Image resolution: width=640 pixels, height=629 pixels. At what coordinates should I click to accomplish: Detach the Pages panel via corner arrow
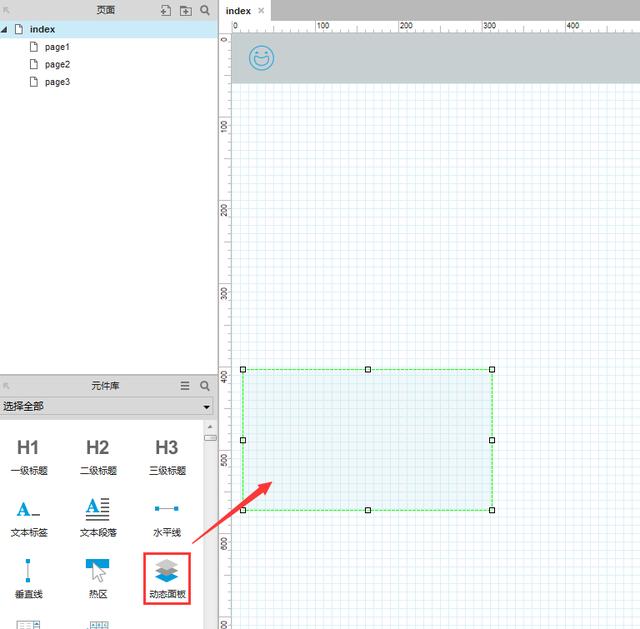pos(6,10)
